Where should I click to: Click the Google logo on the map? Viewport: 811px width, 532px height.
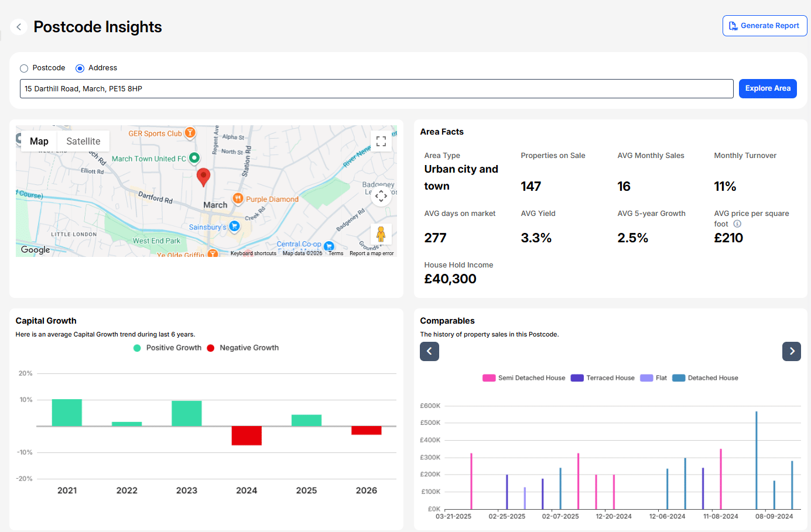36,250
